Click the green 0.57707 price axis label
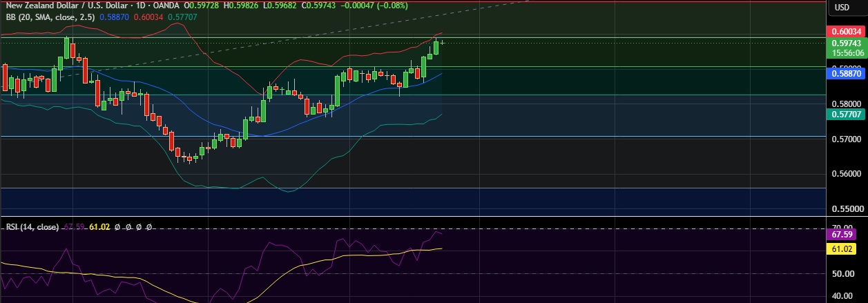This screenshot has width=868, height=303. pos(845,113)
